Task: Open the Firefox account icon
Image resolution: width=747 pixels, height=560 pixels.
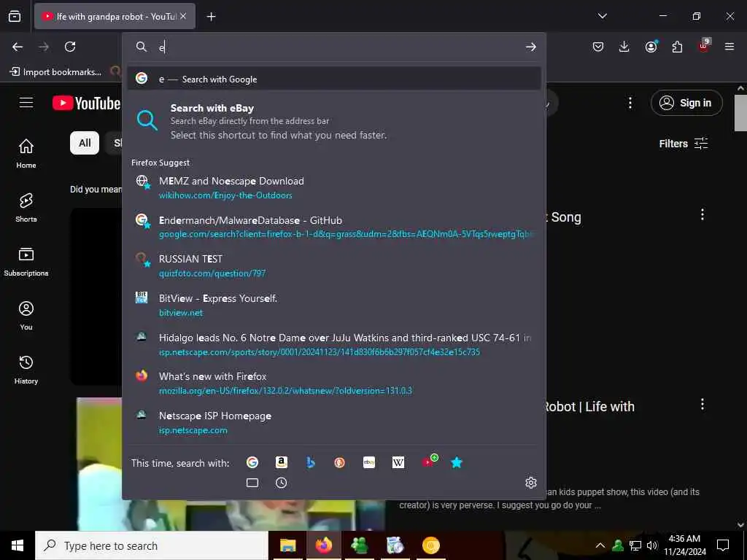Action: [651, 47]
